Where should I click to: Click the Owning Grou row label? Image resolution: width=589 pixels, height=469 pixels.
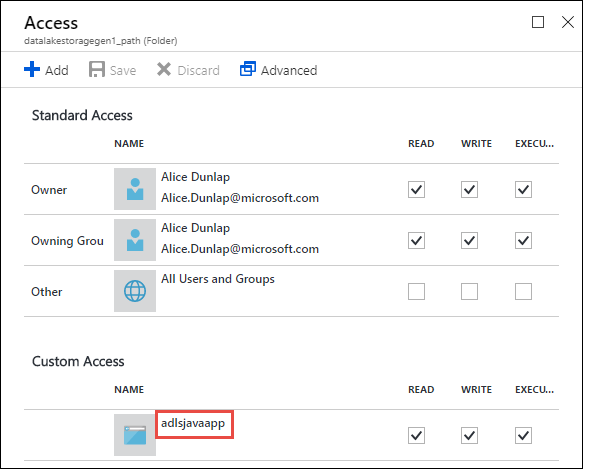(x=67, y=241)
